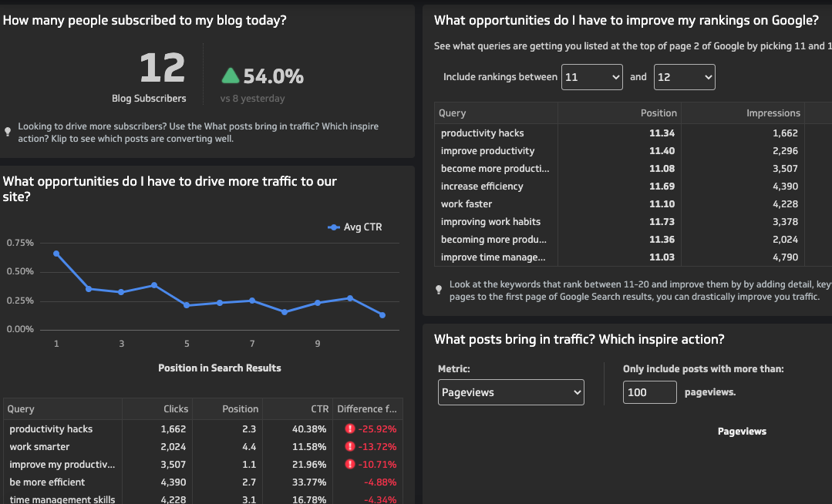
Task: Click the 'improve my productiv...' query
Action: (62, 464)
